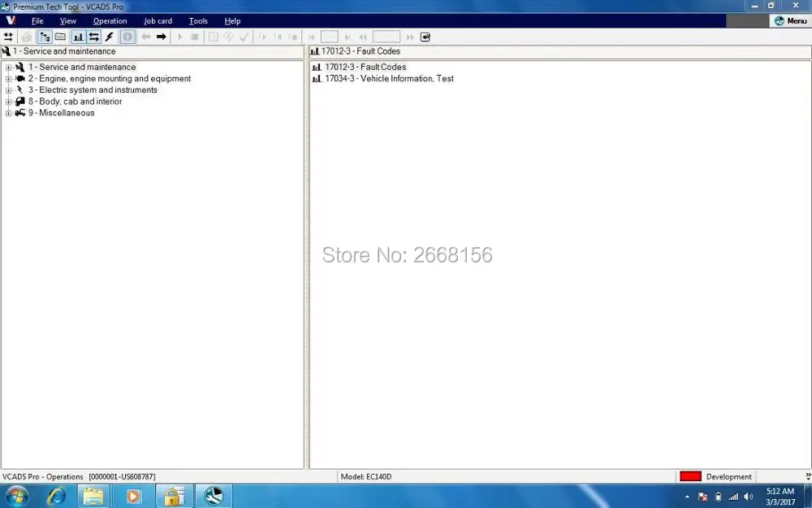Viewport: 812px width, 508px height.
Task: Open the Windows Start button
Action: coord(15,496)
